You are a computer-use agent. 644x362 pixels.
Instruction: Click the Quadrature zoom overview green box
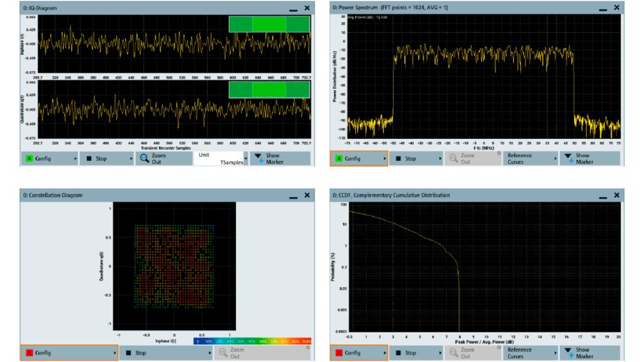[x=269, y=89]
